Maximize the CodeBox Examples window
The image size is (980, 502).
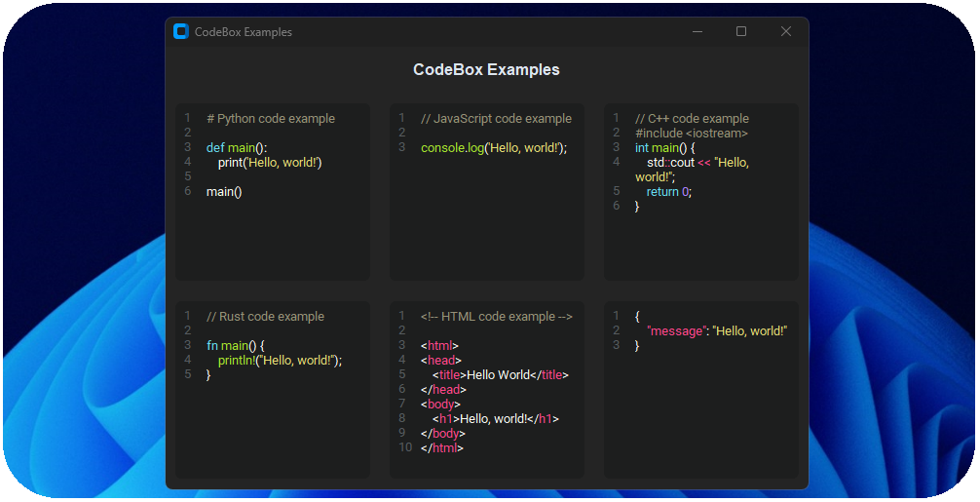[x=741, y=32]
